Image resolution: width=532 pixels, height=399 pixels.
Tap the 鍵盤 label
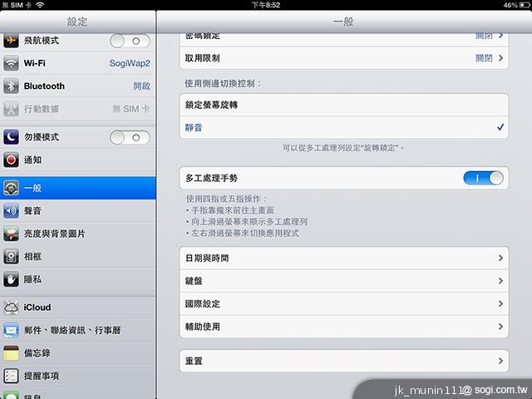[x=194, y=281]
